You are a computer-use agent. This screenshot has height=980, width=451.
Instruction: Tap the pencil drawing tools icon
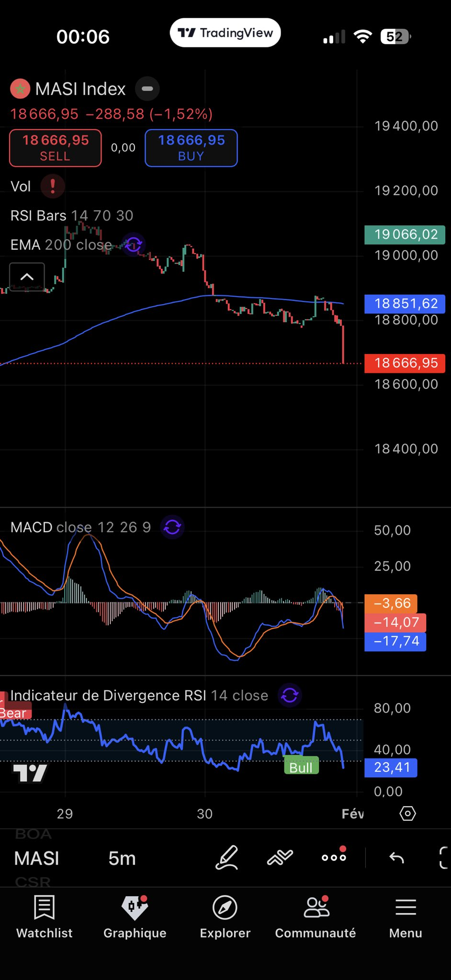[x=226, y=857]
